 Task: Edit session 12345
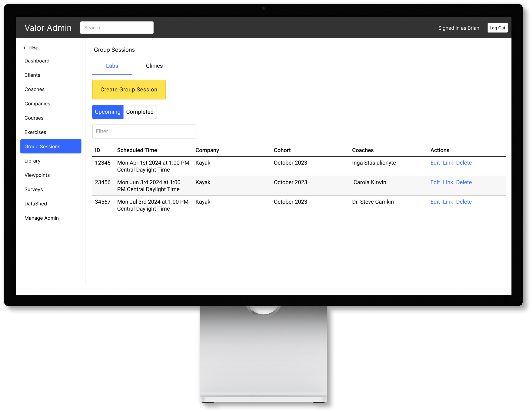pos(435,163)
